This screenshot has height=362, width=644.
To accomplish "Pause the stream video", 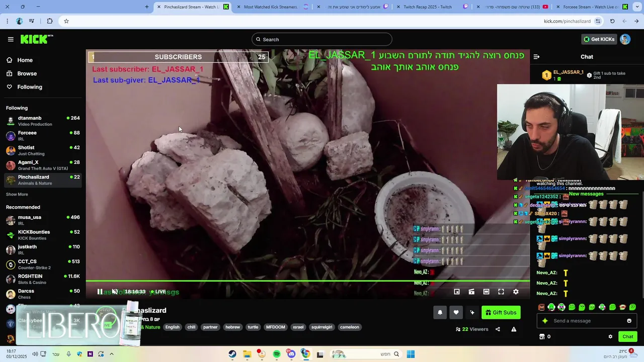I will point(100,292).
